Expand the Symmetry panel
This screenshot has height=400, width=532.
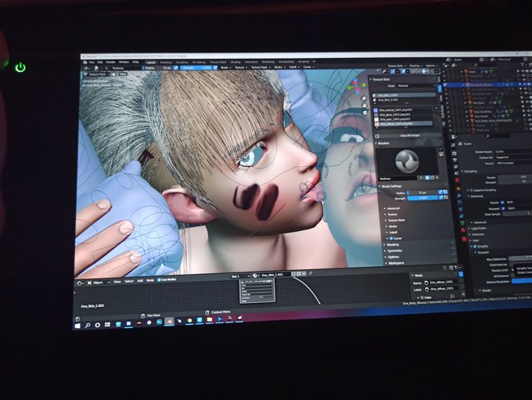[x=394, y=250]
